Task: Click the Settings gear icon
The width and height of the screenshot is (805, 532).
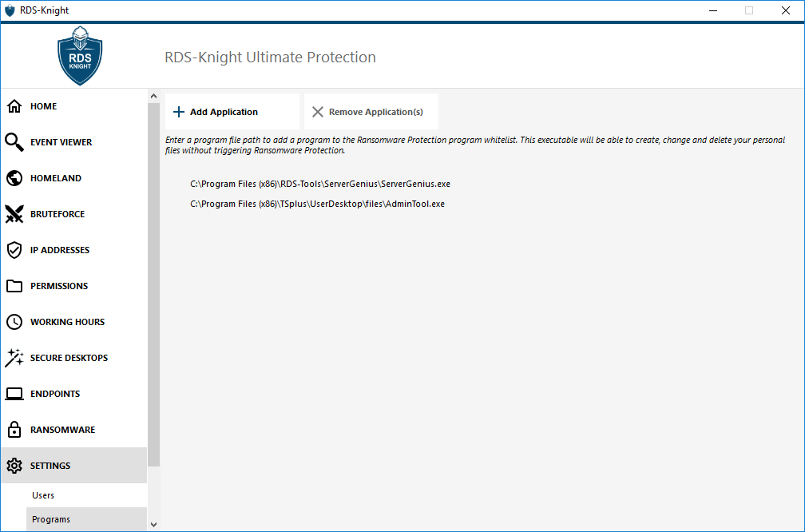Action: [x=14, y=466]
